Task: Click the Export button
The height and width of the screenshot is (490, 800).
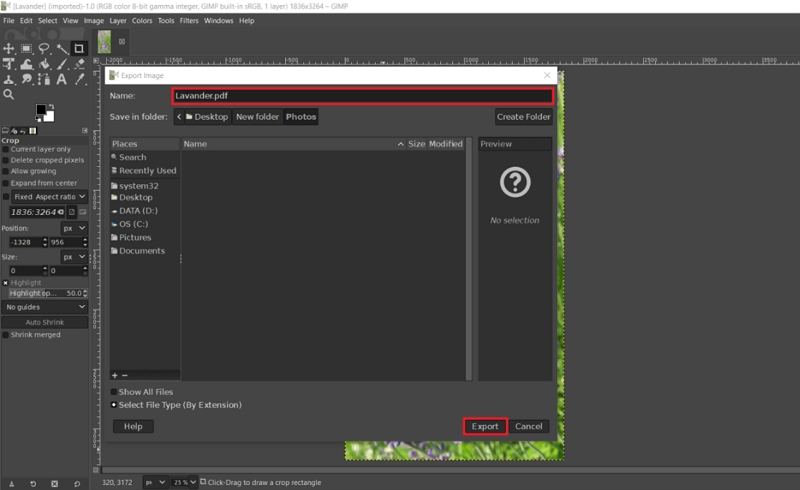Action: [485, 426]
